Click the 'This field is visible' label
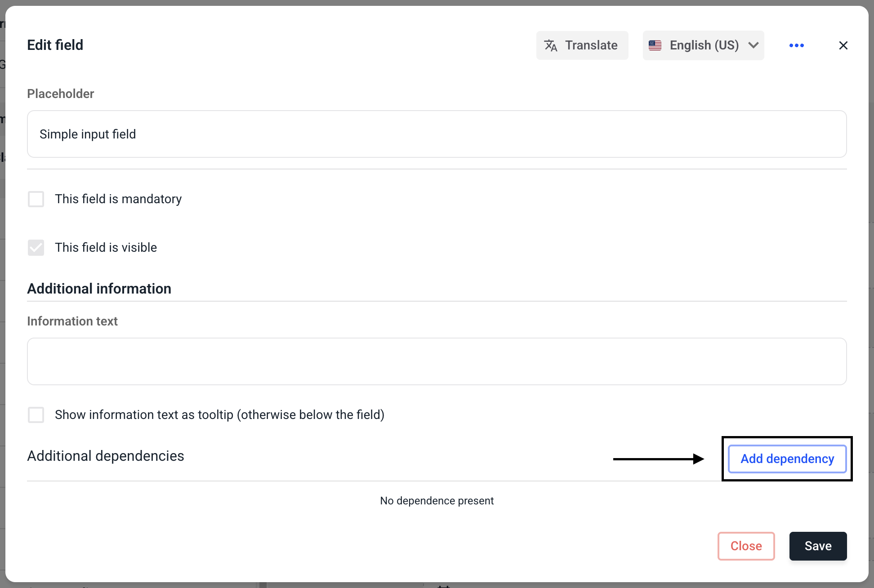The height and width of the screenshot is (588, 874). pyautogui.click(x=106, y=247)
